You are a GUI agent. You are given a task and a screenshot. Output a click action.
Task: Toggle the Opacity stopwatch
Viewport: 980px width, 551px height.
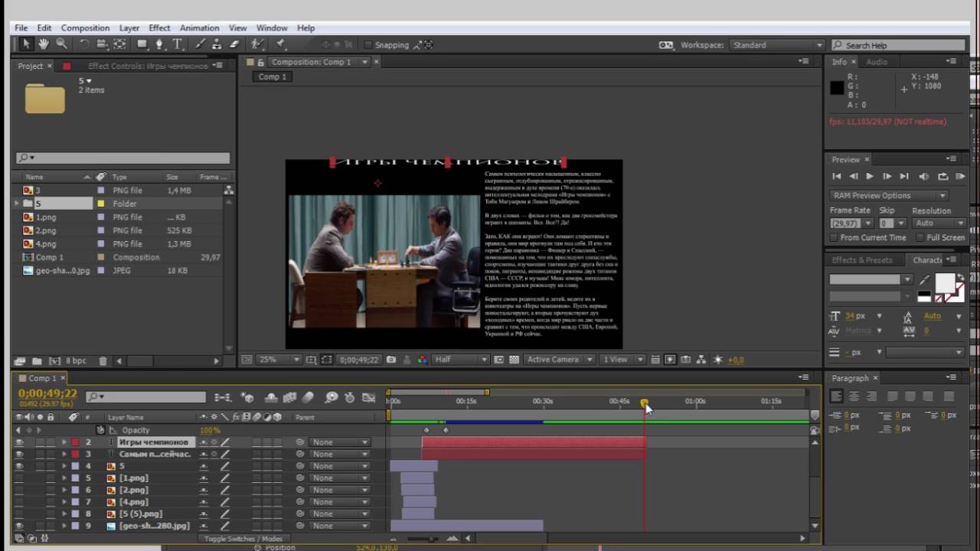[x=100, y=430]
